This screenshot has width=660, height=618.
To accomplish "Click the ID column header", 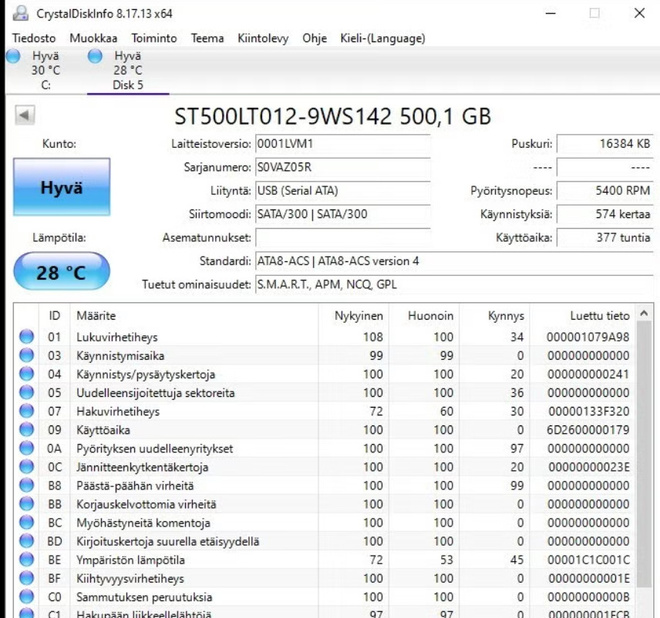I will coord(55,316).
